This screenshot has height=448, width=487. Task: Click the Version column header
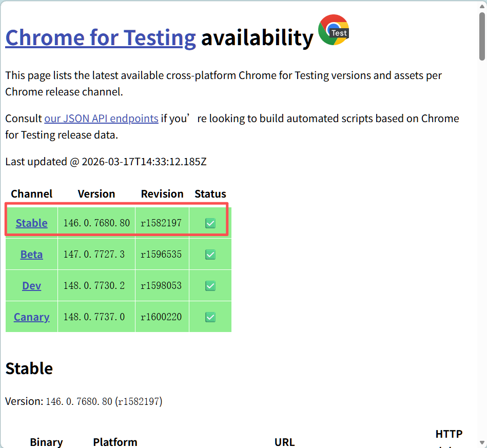pos(96,194)
